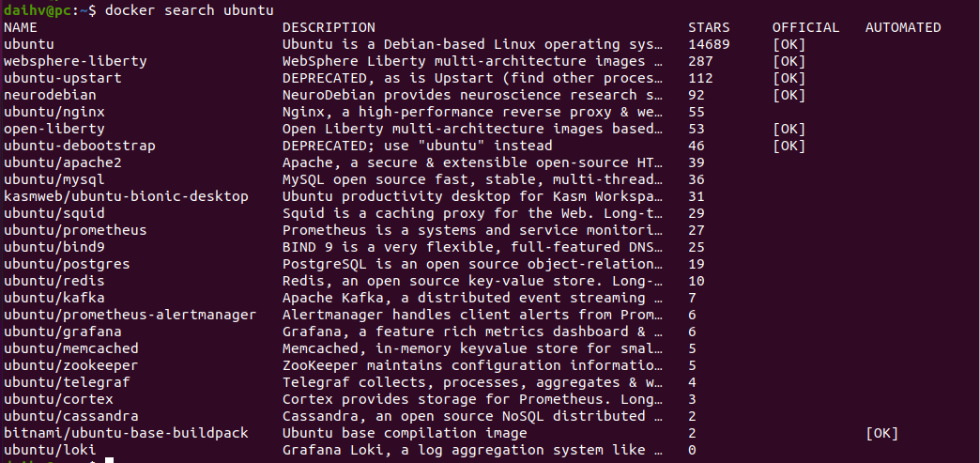Click the terminal cursor on the last line
The image size is (980, 463).
click(x=110, y=458)
